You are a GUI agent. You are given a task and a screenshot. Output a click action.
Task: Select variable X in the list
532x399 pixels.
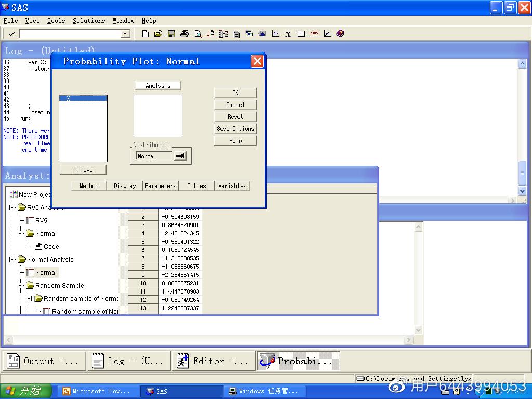tap(83, 98)
